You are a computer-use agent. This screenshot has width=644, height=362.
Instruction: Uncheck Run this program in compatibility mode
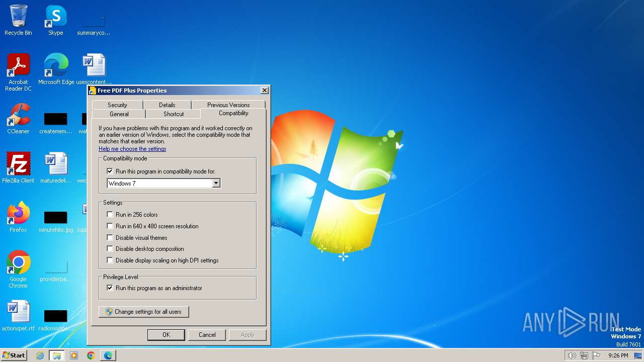coord(110,171)
